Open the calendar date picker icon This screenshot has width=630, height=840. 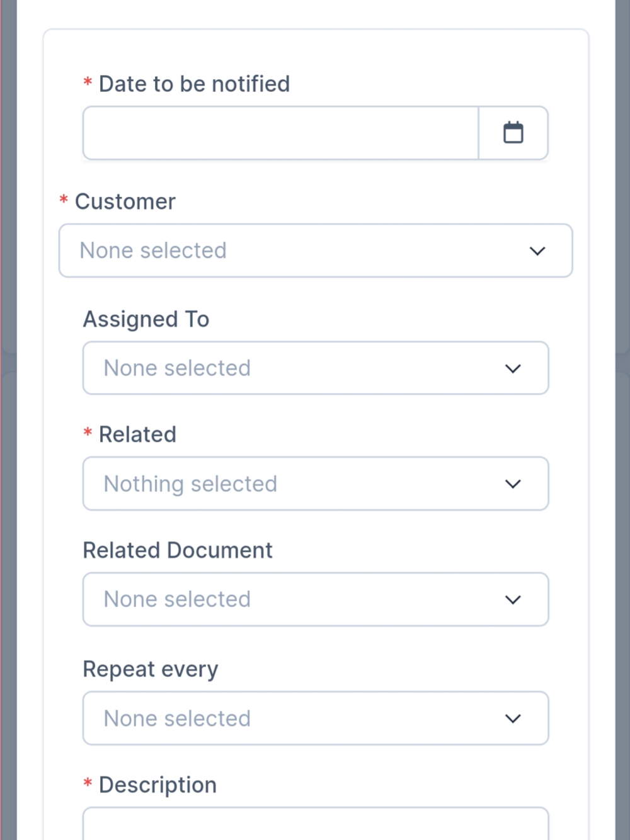pos(513,133)
